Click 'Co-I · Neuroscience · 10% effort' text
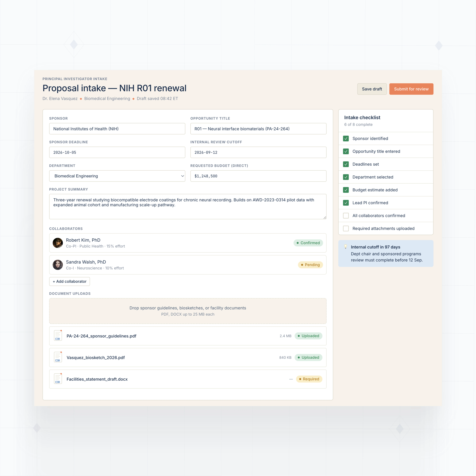476x476 pixels. (x=95, y=268)
